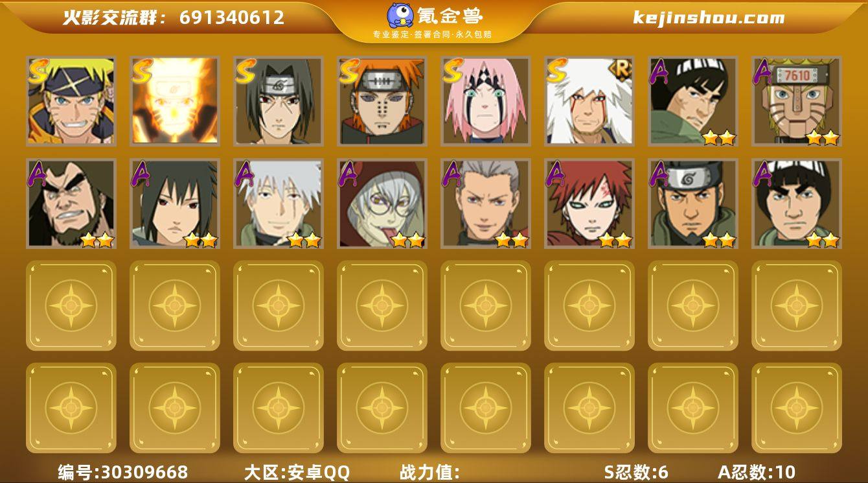Viewport: 868px width, 483px height.
Task: Click the glowing golden chakra Naruto portrait
Action: point(175,100)
